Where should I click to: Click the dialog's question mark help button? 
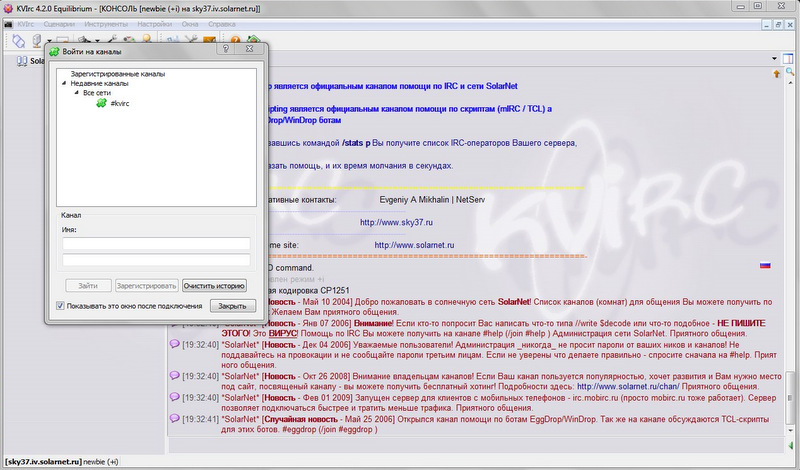pos(226,48)
